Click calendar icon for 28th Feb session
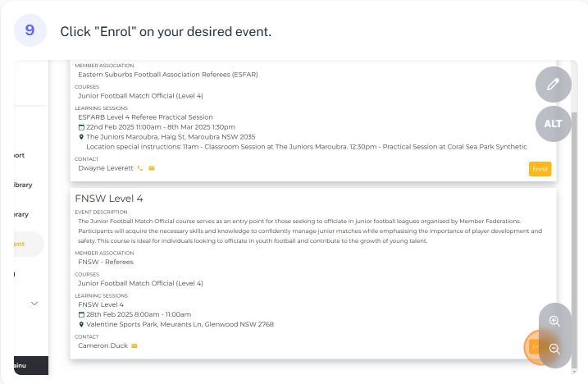588x384 pixels. (81, 314)
